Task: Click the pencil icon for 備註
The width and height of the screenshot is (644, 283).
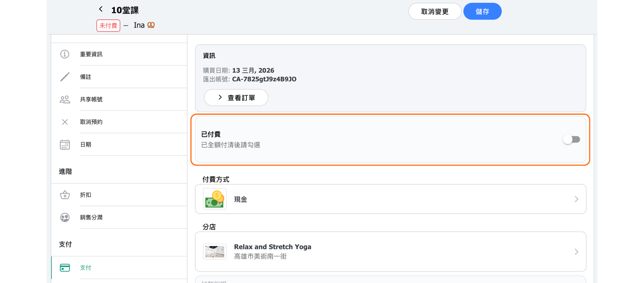Action: (x=65, y=77)
